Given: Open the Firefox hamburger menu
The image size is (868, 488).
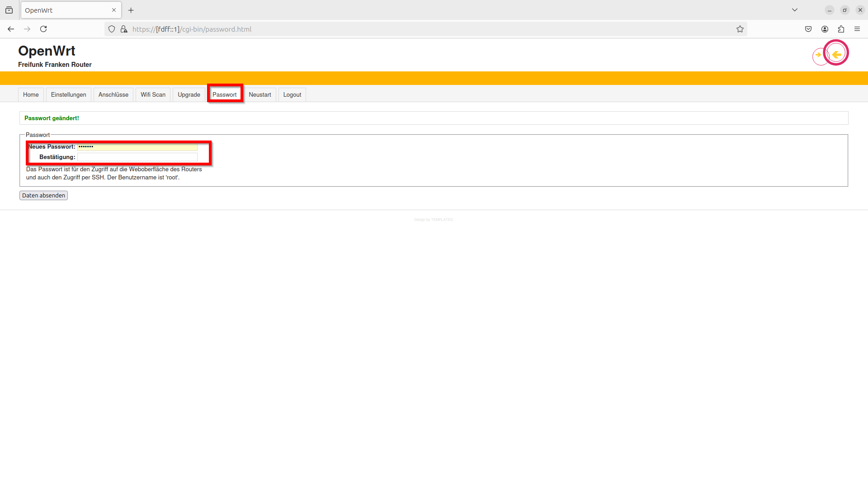Looking at the screenshot, I should click(857, 29).
